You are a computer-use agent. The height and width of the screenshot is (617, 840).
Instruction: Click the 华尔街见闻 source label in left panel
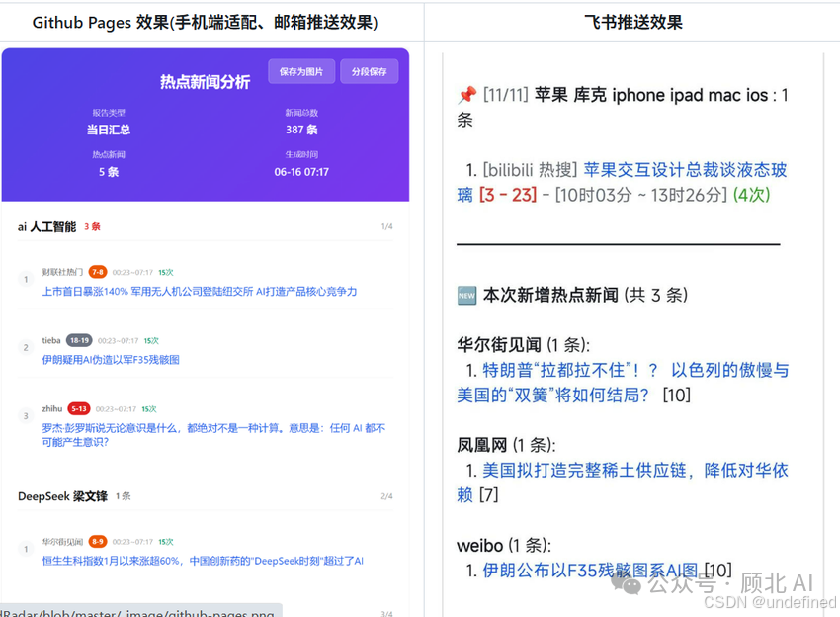tap(62, 542)
